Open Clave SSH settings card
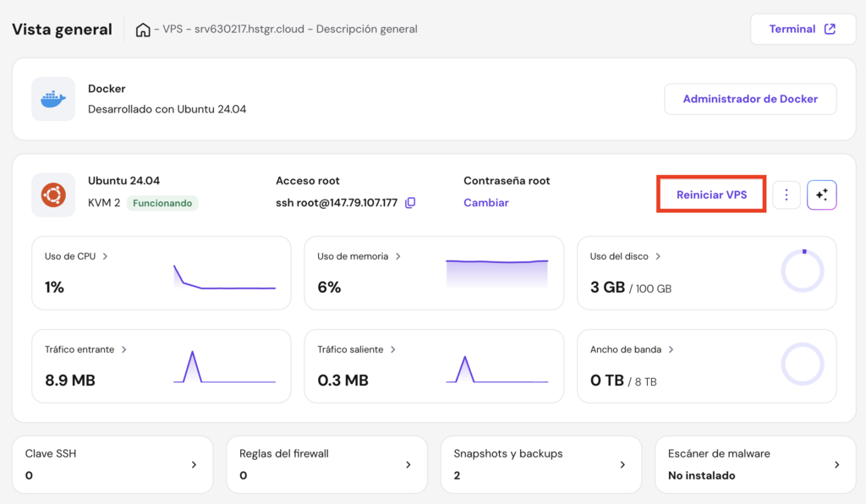The width and height of the screenshot is (866, 504). [112, 464]
